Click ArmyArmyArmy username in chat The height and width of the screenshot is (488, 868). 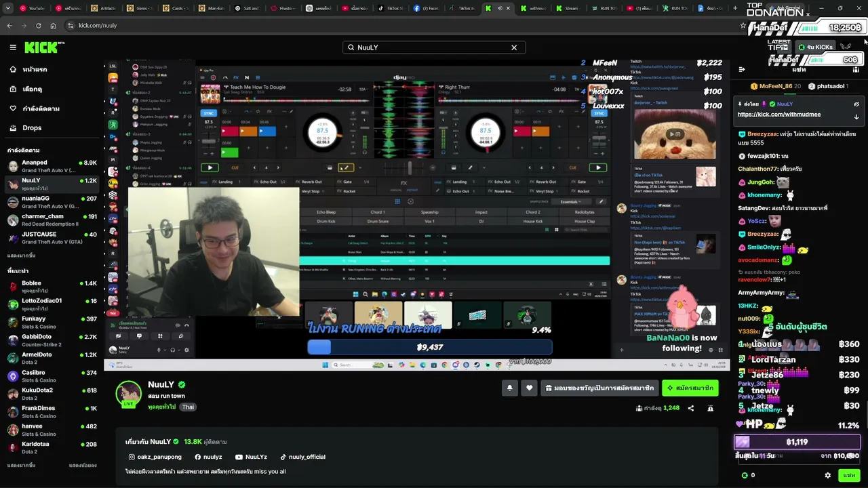click(x=761, y=293)
